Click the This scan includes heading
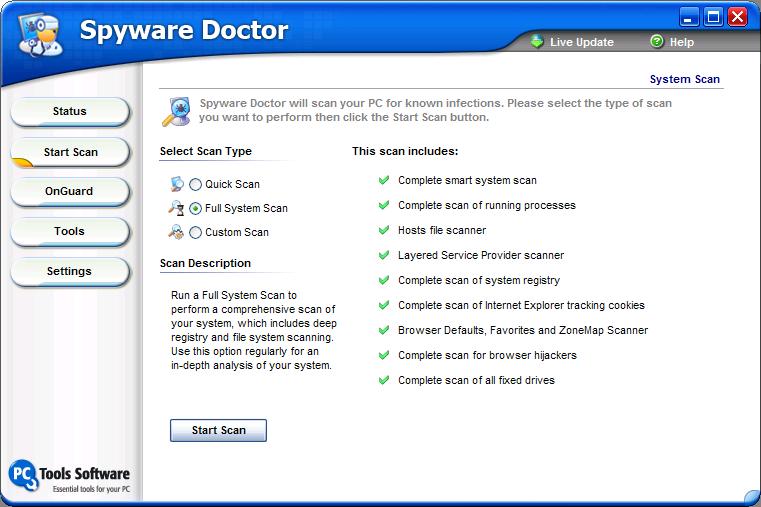This screenshot has height=507, width=761. click(405, 151)
